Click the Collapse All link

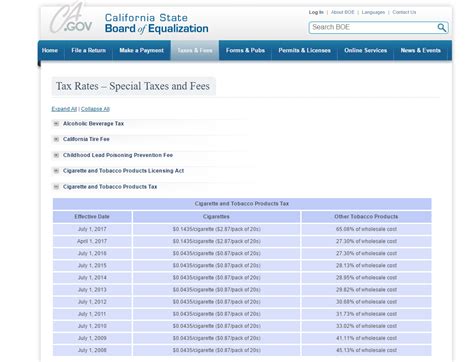click(x=95, y=109)
